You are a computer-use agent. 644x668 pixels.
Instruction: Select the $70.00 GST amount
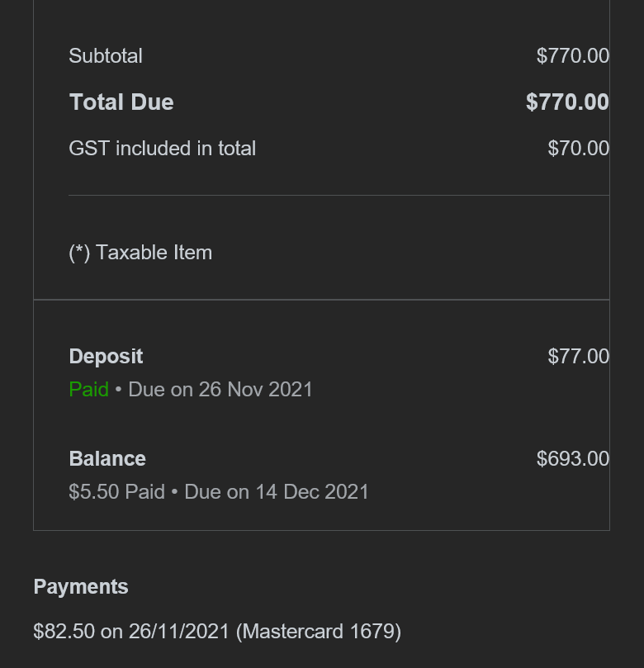[x=578, y=149]
